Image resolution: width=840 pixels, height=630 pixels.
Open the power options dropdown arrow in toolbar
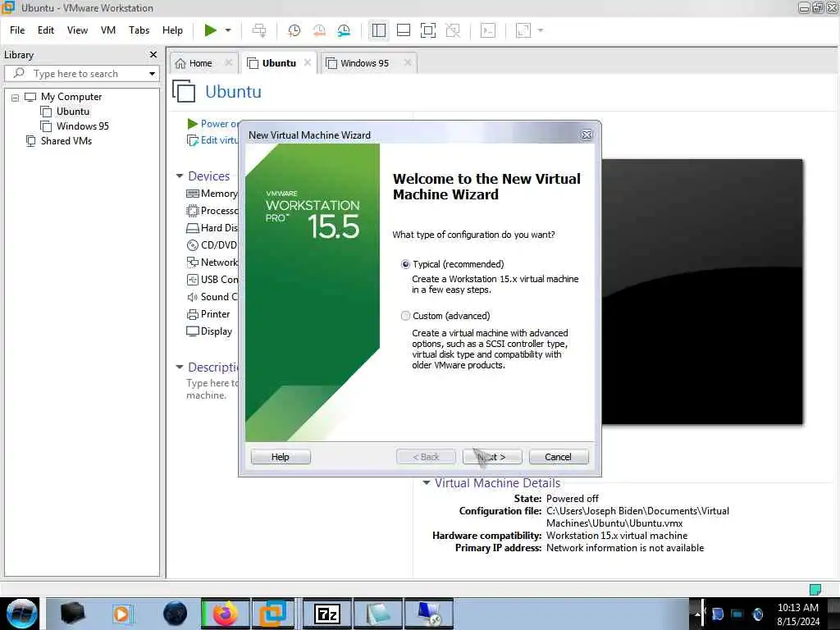click(x=228, y=30)
